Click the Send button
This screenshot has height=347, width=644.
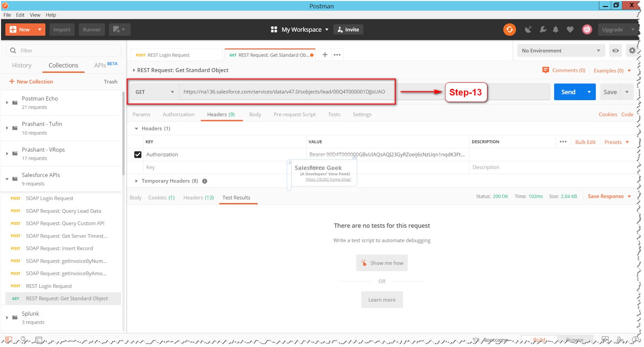pos(569,92)
